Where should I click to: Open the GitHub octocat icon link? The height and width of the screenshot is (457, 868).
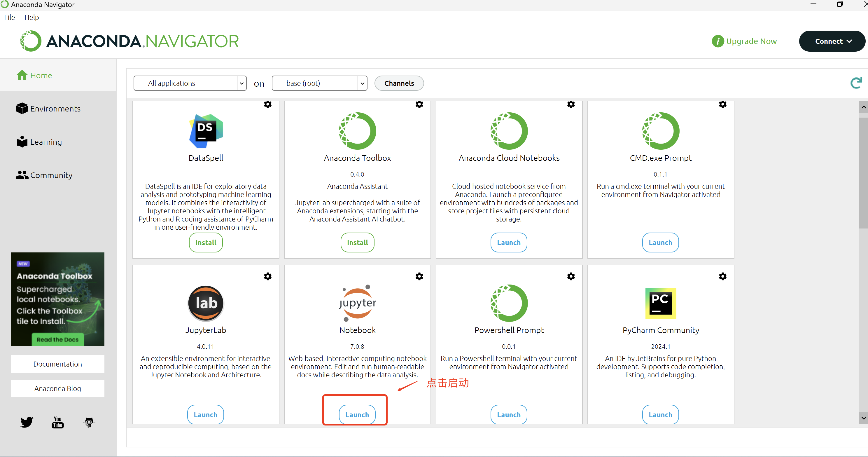[89, 422]
